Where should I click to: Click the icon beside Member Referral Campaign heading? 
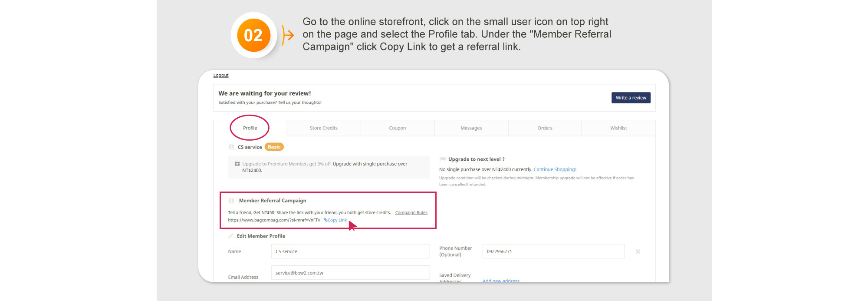tap(231, 201)
